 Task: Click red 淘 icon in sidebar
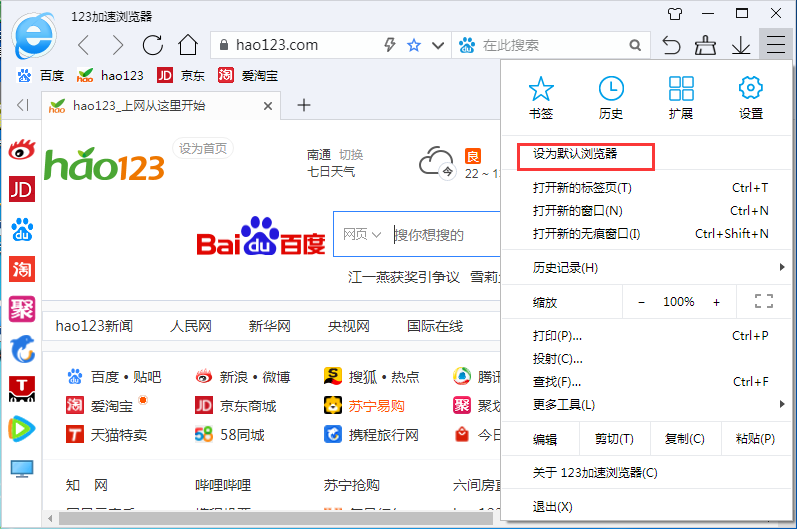tap(22, 269)
